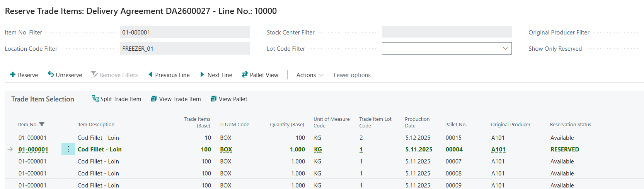Open the A101 original producer link

[498, 149]
